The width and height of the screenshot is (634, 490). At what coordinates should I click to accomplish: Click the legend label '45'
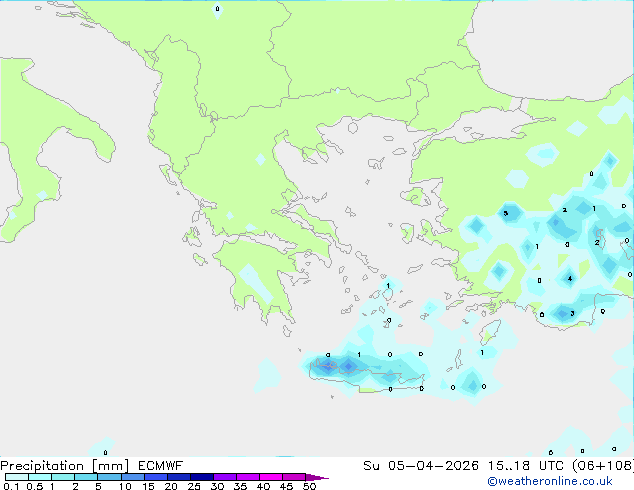pos(287,486)
